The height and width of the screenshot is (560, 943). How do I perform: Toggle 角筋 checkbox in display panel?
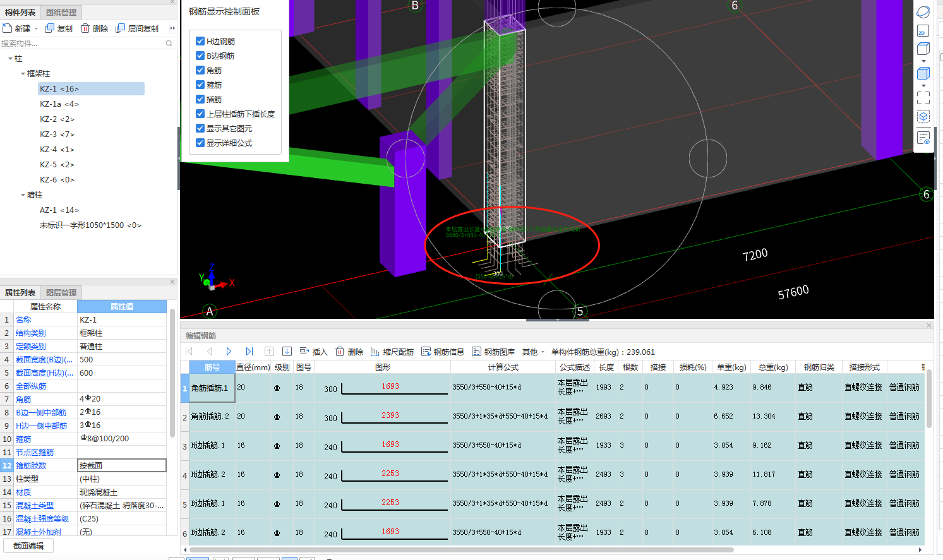[x=200, y=70]
